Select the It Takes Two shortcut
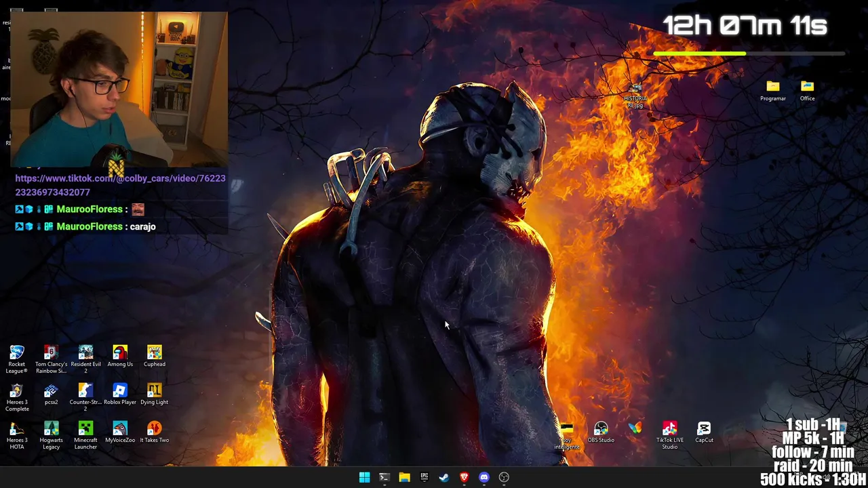 154,432
